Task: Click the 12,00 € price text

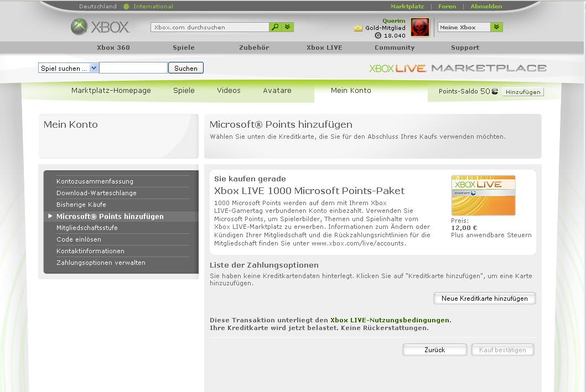Action: [464, 228]
